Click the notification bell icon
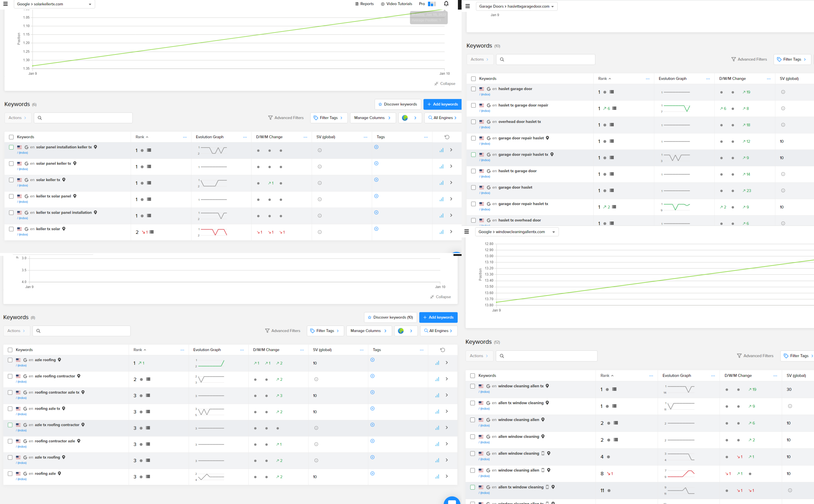The width and height of the screenshot is (814, 504). [446, 4]
